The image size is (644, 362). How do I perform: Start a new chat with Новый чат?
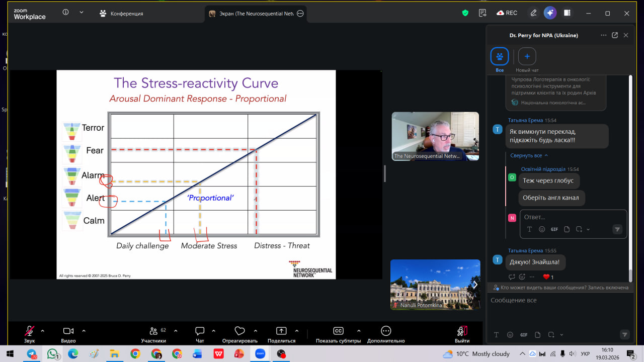(527, 57)
